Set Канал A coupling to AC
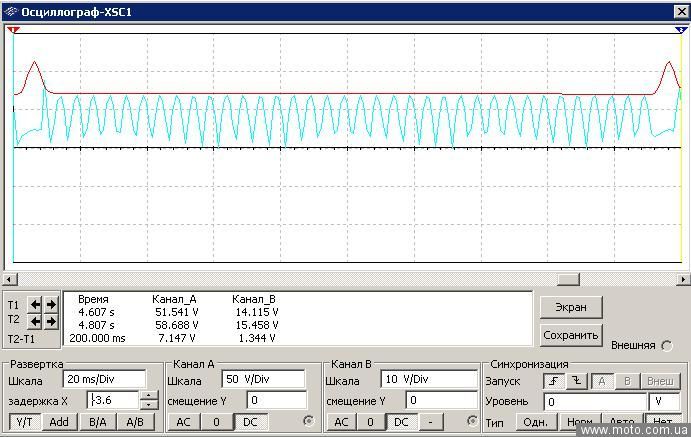691x437 pixels. [183, 422]
